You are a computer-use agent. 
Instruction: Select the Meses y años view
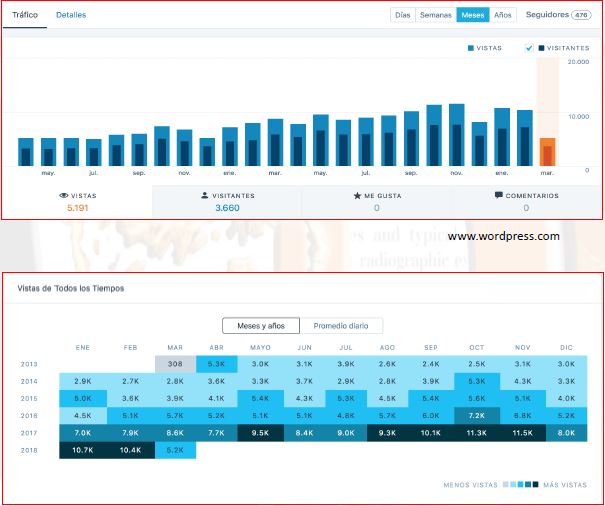click(261, 326)
